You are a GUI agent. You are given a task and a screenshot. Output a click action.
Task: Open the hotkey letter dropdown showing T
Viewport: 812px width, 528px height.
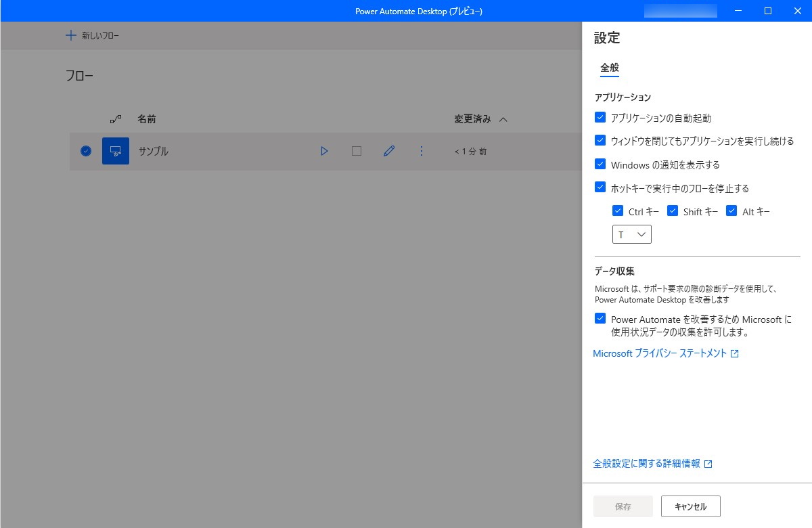click(x=632, y=234)
